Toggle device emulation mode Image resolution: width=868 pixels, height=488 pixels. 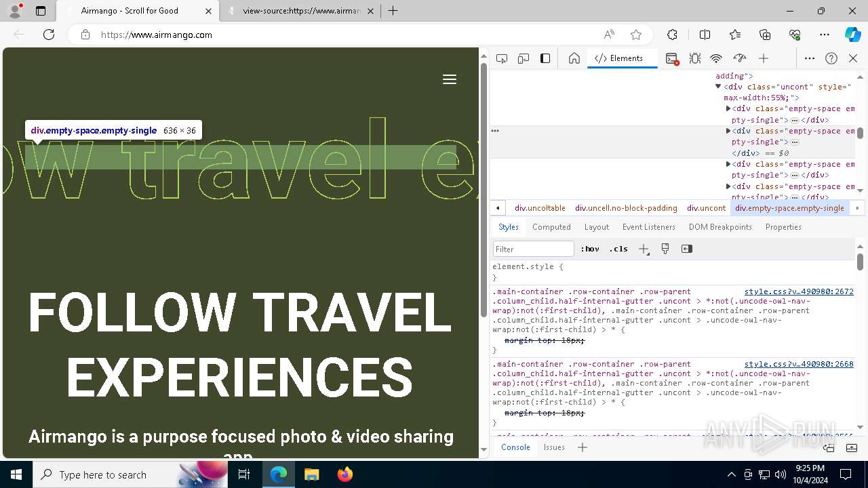click(524, 58)
